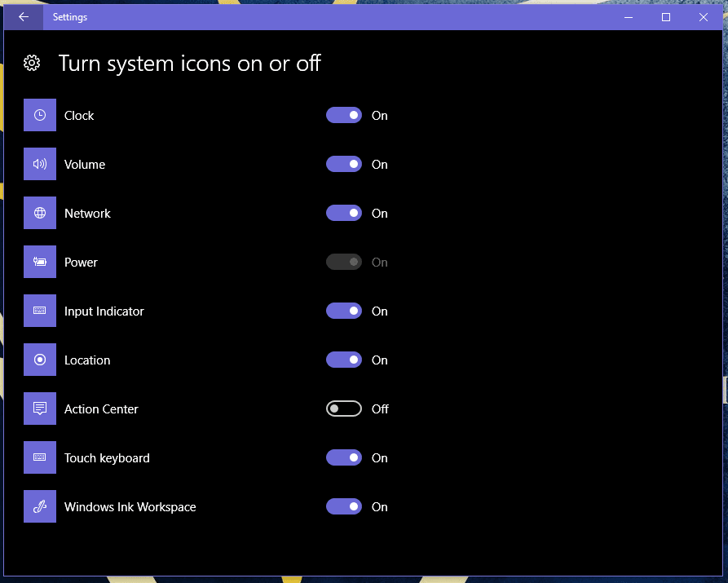Go back using the title bar arrow
This screenshot has width=728, height=583.
24,16
